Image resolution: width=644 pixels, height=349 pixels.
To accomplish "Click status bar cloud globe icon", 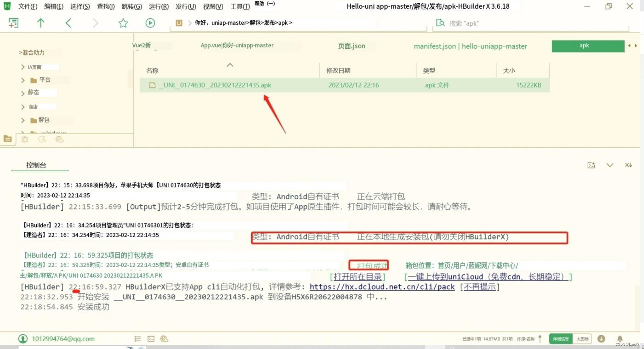I will 164,339.
